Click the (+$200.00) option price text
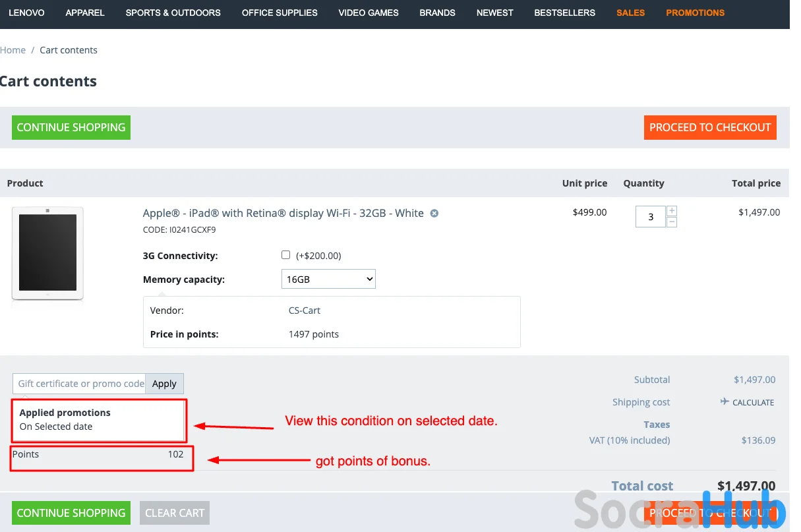Viewport: 801px width, 532px height. pos(318,256)
